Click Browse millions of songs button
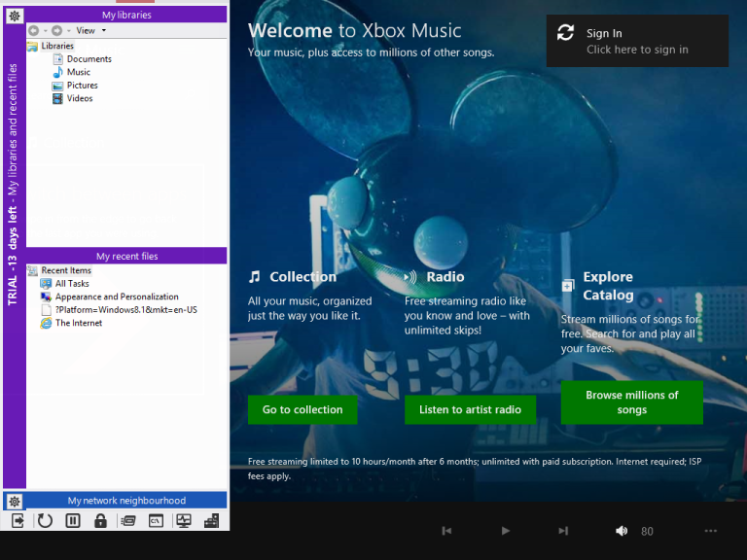This screenshot has width=747, height=560. [631, 402]
